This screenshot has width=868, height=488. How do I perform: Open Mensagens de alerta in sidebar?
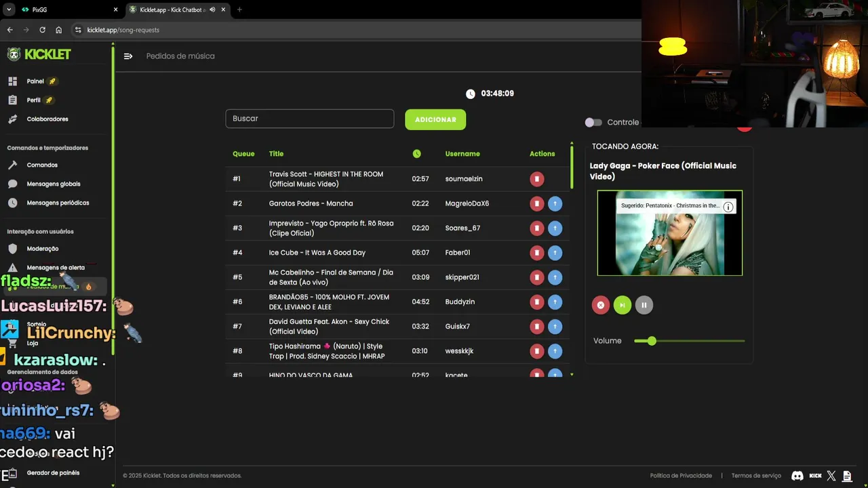click(56, 268)
